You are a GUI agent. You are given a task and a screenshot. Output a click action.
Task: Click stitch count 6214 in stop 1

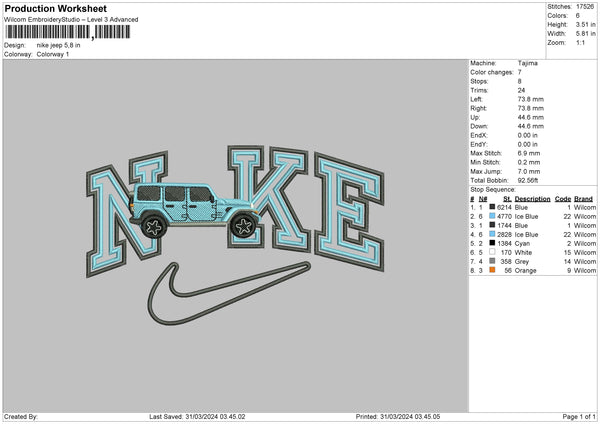pyautogui.click(x=504, y=207)
